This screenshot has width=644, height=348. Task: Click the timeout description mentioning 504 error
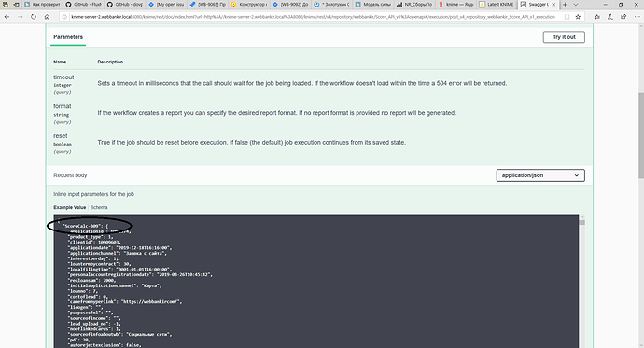click(301, 83)
